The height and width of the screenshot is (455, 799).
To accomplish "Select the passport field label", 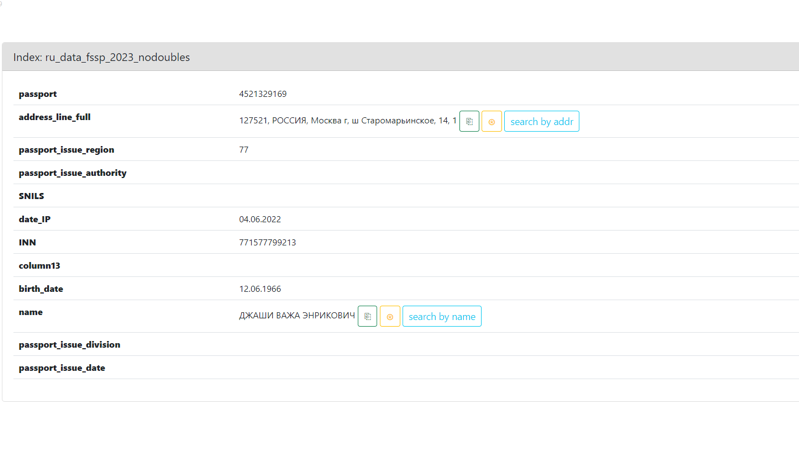I will point(38,94).
